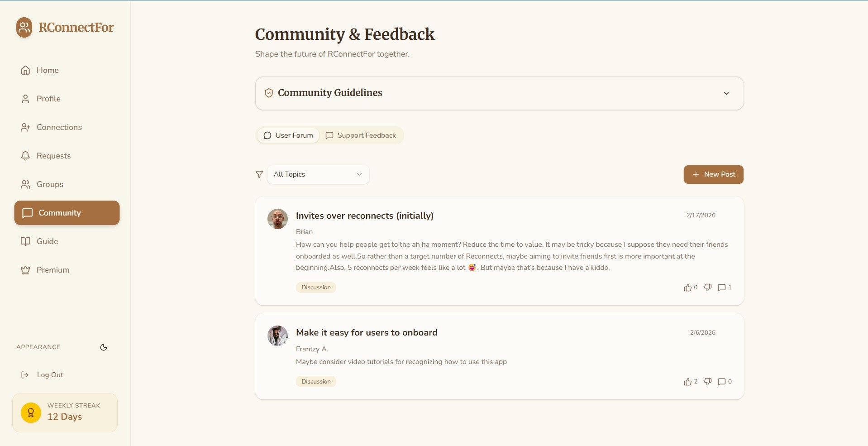Viewport: 868px width, 446px height.
Task: Collapse the All Topics filter chevron
Action: click(359, 174)
